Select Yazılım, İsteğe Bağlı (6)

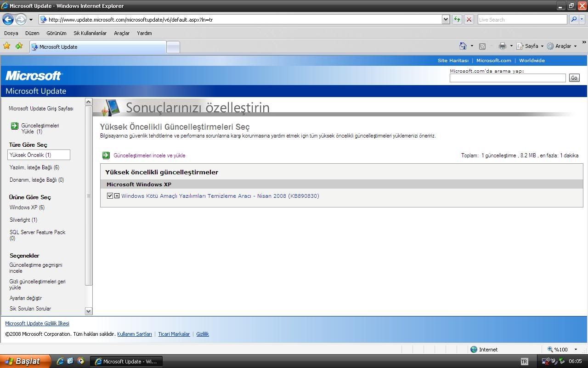pyautogui.click(x=34, y=167)
